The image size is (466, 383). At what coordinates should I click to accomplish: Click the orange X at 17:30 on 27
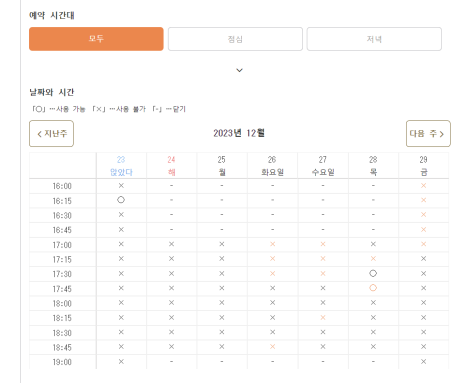[323, 273]
